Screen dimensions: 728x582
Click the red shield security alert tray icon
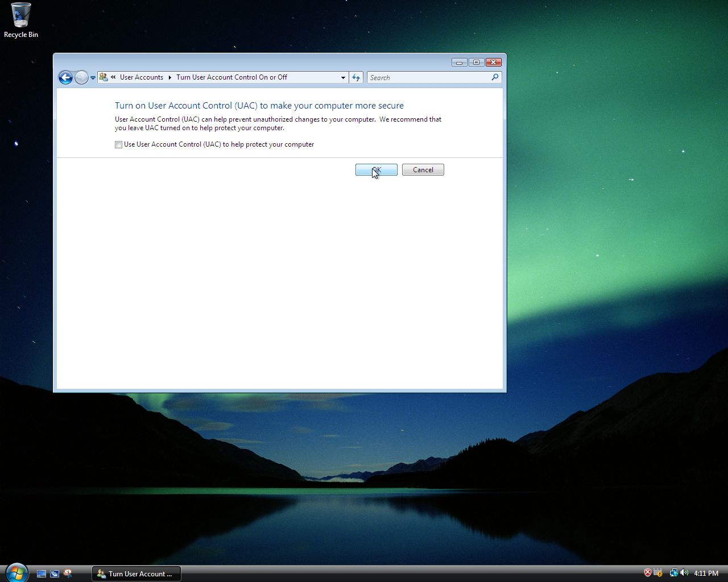point(647,573)
